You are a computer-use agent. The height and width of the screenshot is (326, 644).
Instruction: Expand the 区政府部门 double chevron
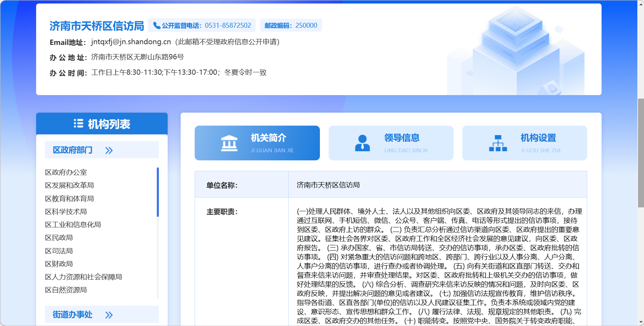tap(109, 151)
